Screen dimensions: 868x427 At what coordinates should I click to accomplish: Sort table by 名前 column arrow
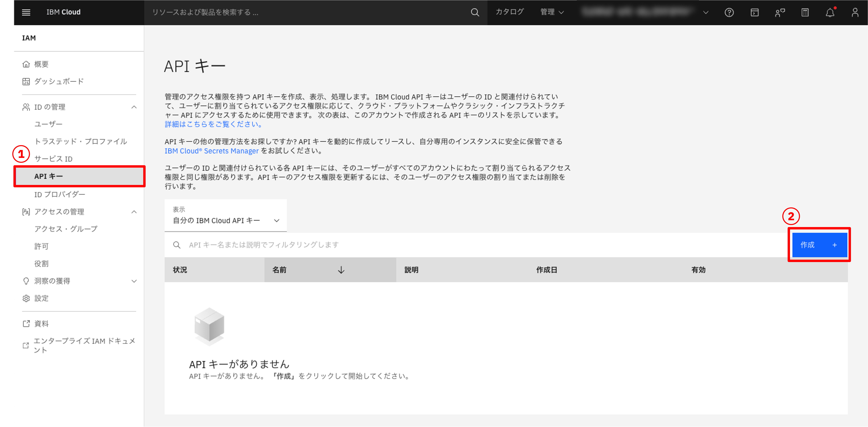[341, 270]
